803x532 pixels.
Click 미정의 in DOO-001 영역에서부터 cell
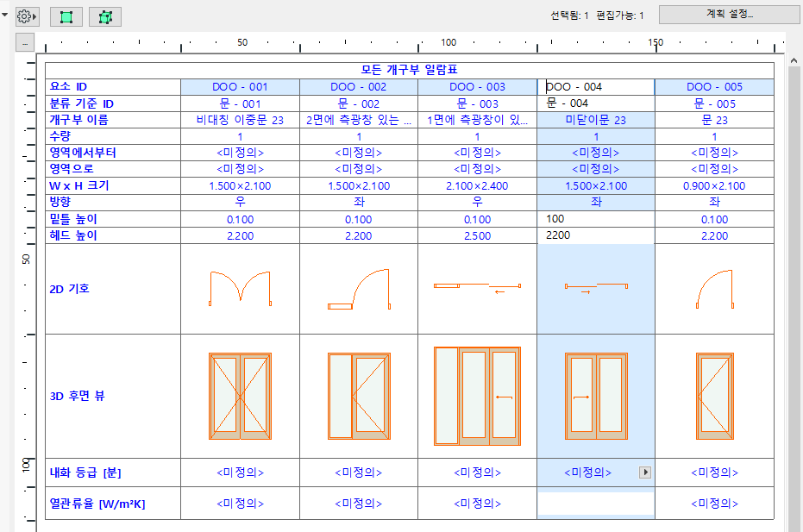pyautogui.click(x=239, y=152)
